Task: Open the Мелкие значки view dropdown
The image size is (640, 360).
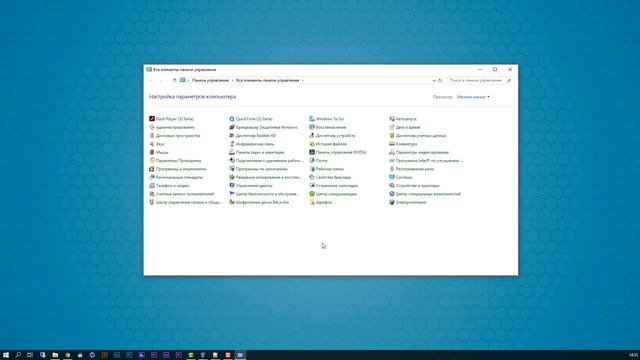Action: click(x=473, y=97)
